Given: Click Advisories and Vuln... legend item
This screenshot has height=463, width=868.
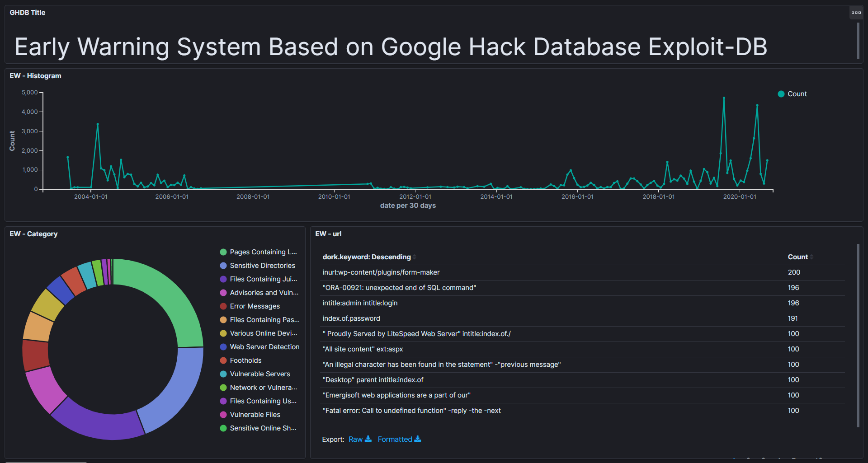Looking at the screenshot, I should (x=259, y=293).
